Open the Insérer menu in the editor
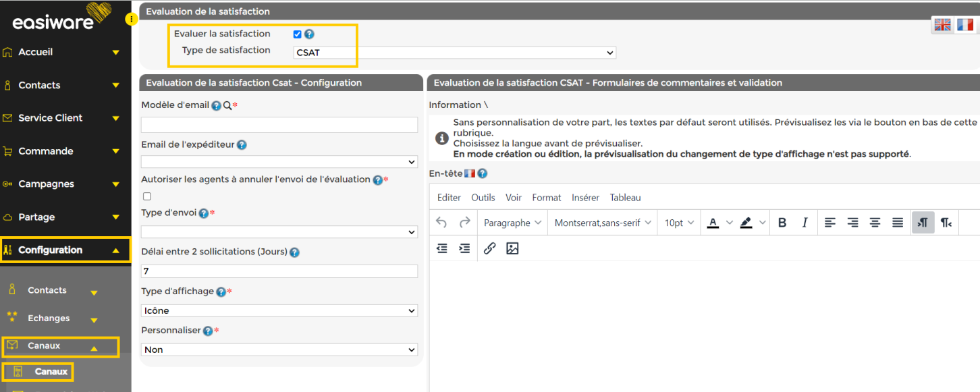This screenshot has height=392, width=980. 585,198
